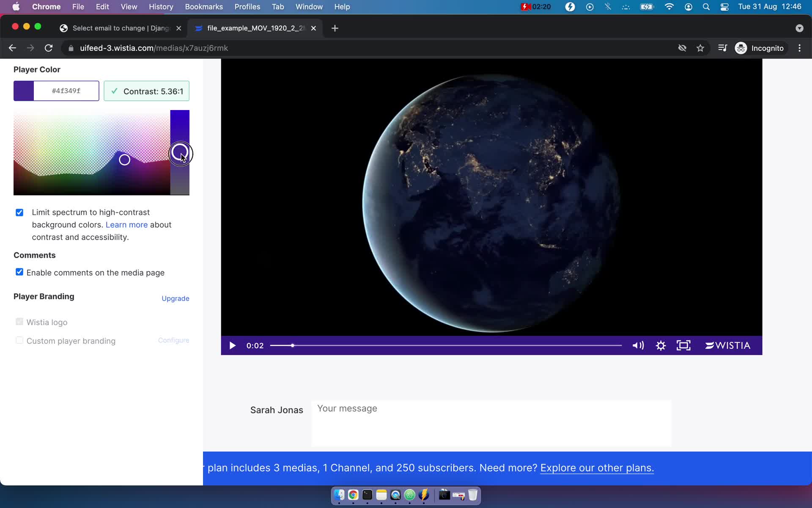Click the volume/mute speaker icon
Image resolution: width=812 pixels, height=508 pixels.
(638, 345)
